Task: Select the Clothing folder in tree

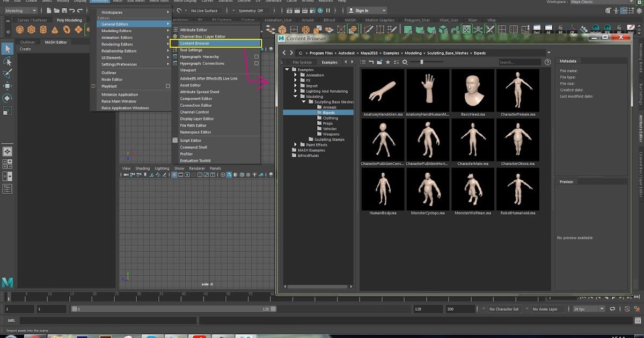Action: point(330,118)
